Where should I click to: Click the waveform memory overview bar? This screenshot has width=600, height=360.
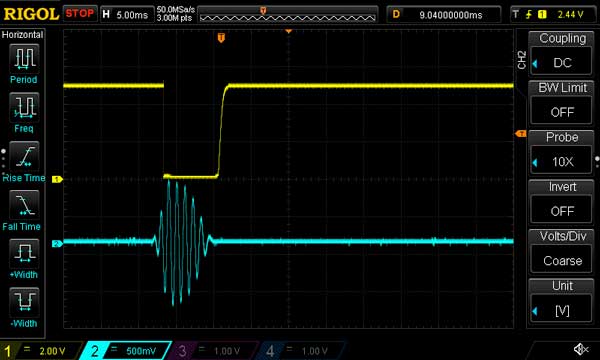click(x=288, y=15)
